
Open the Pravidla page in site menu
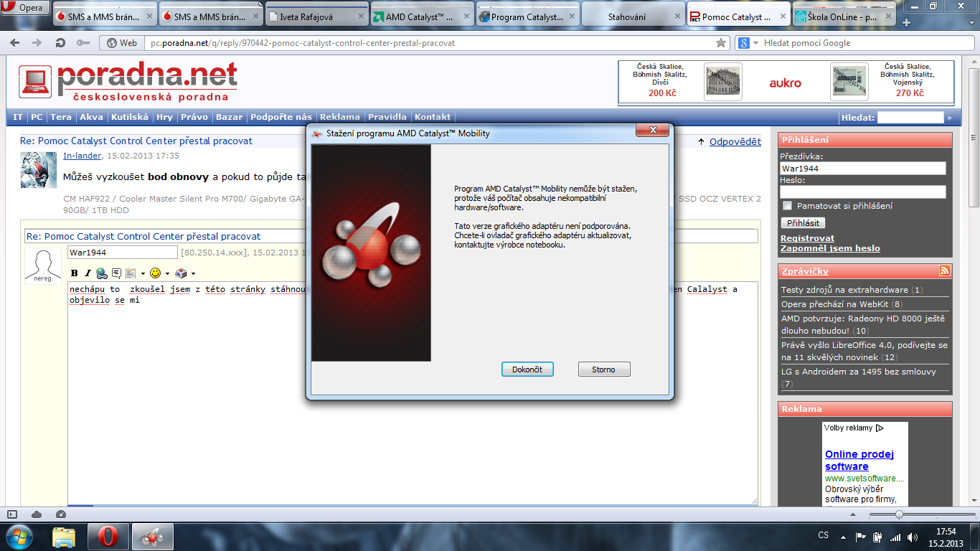pos(387,117)
